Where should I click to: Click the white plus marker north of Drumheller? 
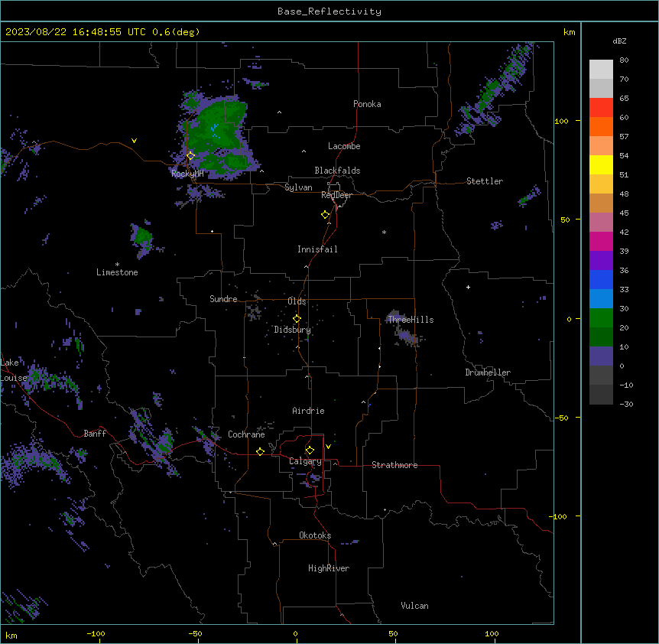tap(468, 287)
